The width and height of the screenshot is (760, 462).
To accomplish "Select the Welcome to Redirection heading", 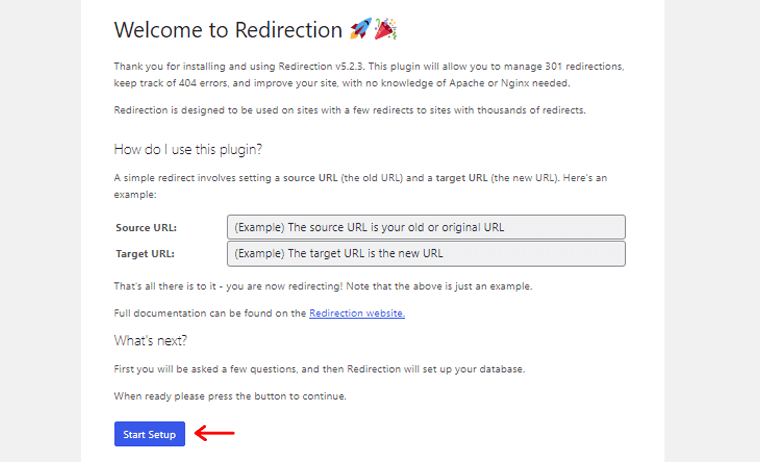I will 228,30.
